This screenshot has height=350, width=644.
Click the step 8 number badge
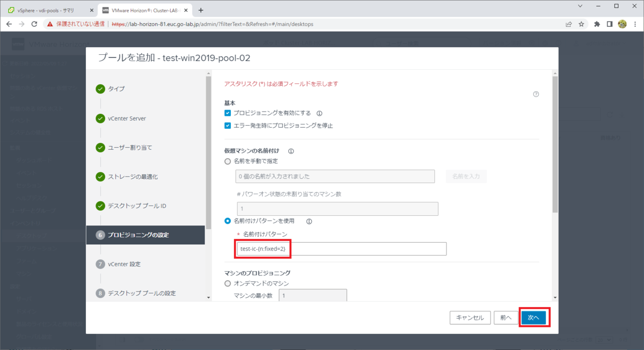click(x=100, y=293)
